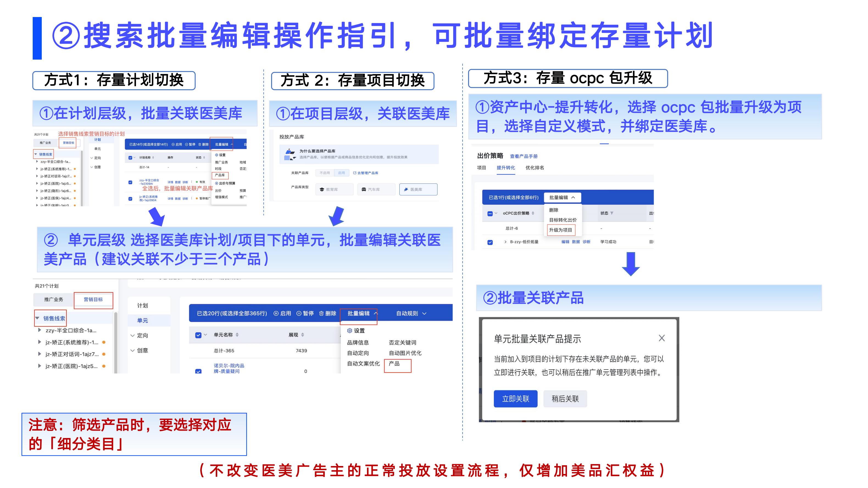Toggle the select-all checkbox beside 单元名称

tap(199, 335)
